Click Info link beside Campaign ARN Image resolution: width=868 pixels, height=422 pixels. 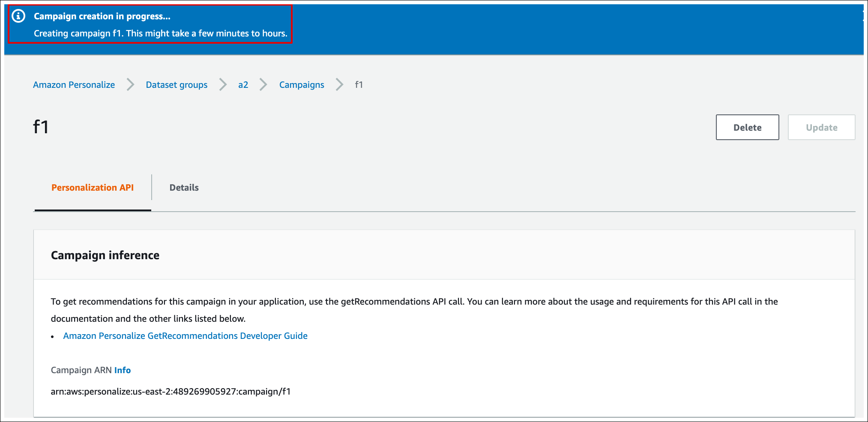pyautogui.click(x=123, y=370)
